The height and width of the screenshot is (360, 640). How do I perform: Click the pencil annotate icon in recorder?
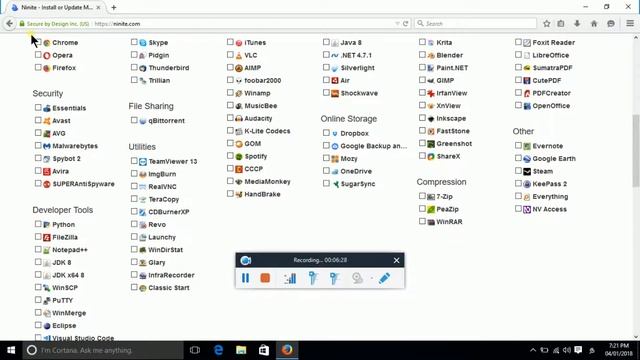384,278
